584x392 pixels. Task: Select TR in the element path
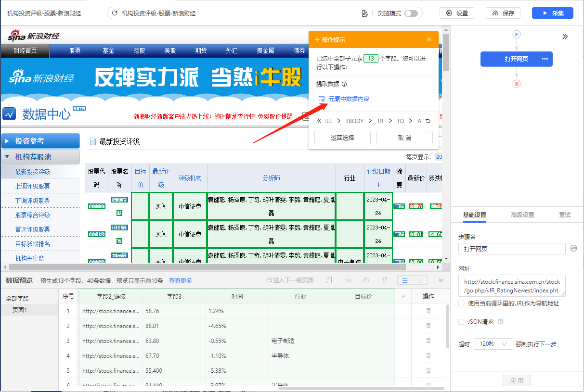tap(380, 121)
